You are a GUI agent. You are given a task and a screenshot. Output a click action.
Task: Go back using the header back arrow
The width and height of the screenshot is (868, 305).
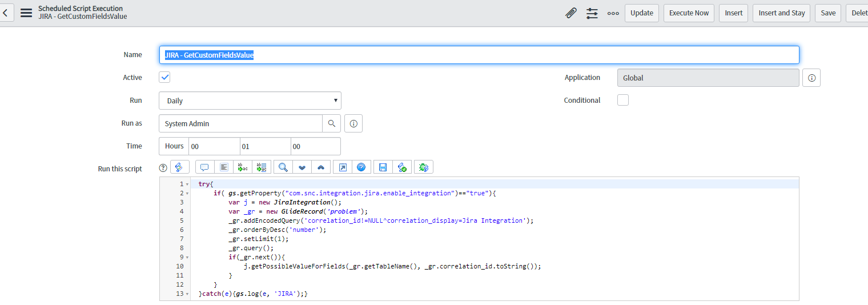[x=6, y=13]
